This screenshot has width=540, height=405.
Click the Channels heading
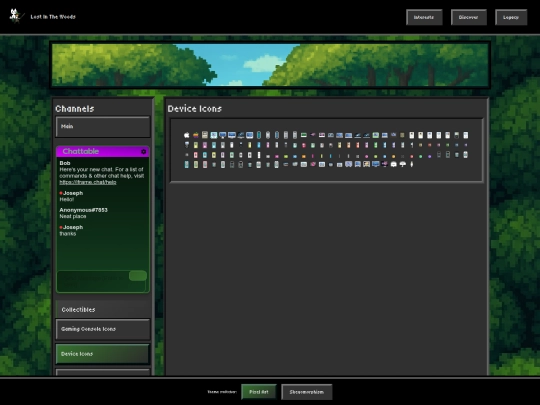(75, 109)
